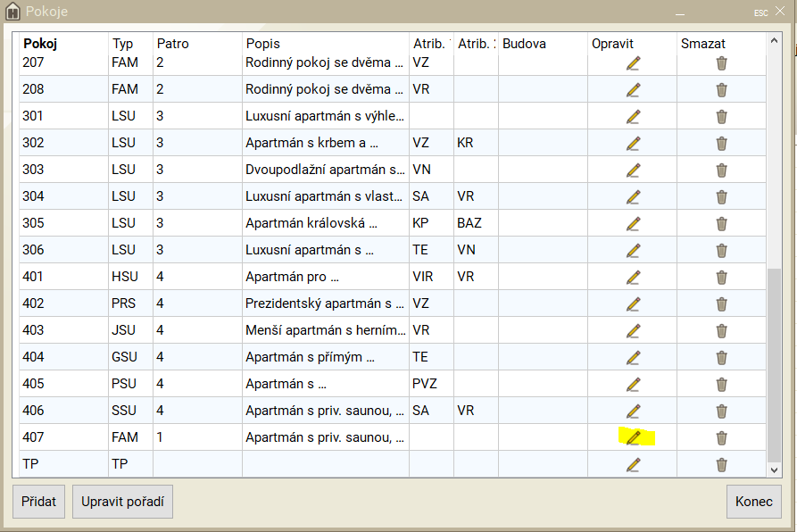Click the ESC label in title bar
This screenshot has height=532, width=797.
760,12
